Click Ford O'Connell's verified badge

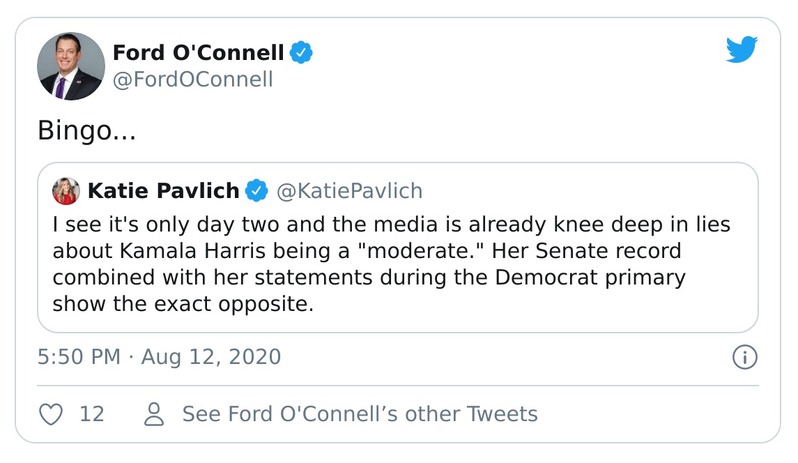(301, 52)
